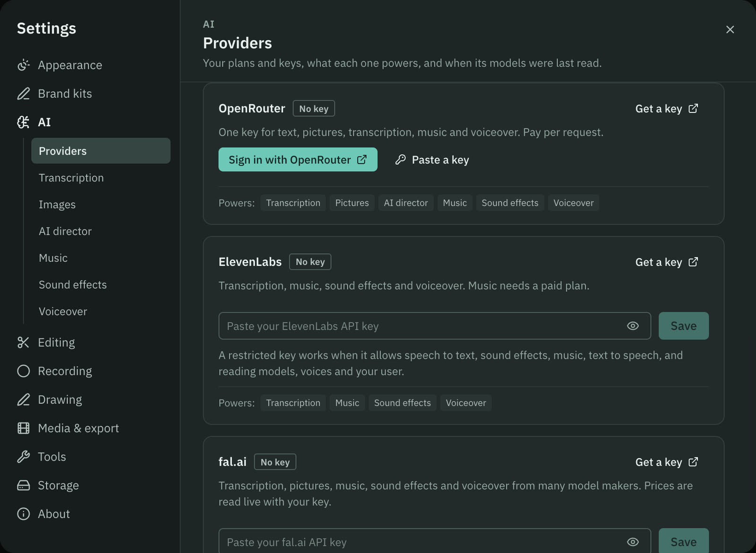Click the Tools wrench icon

(23, 457)
